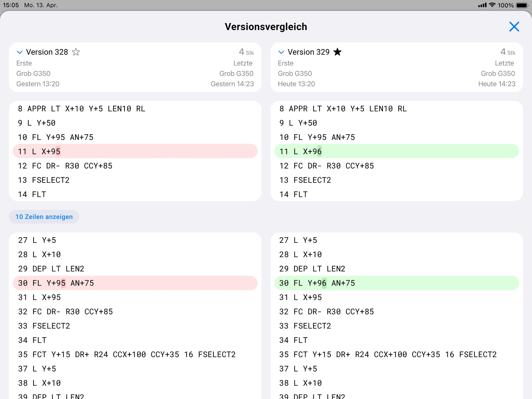
Task: Click line 27 L Y+5 in left pane
Action: point(37,240)
